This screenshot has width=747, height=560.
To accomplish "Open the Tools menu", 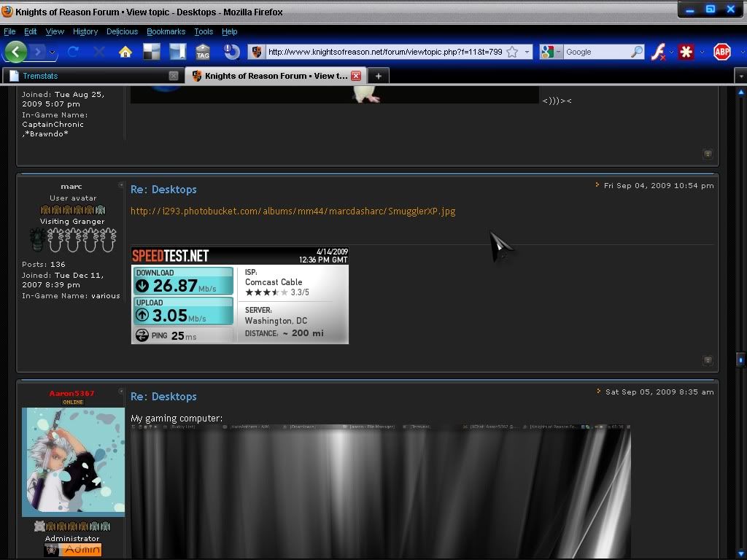I will 204,31.
